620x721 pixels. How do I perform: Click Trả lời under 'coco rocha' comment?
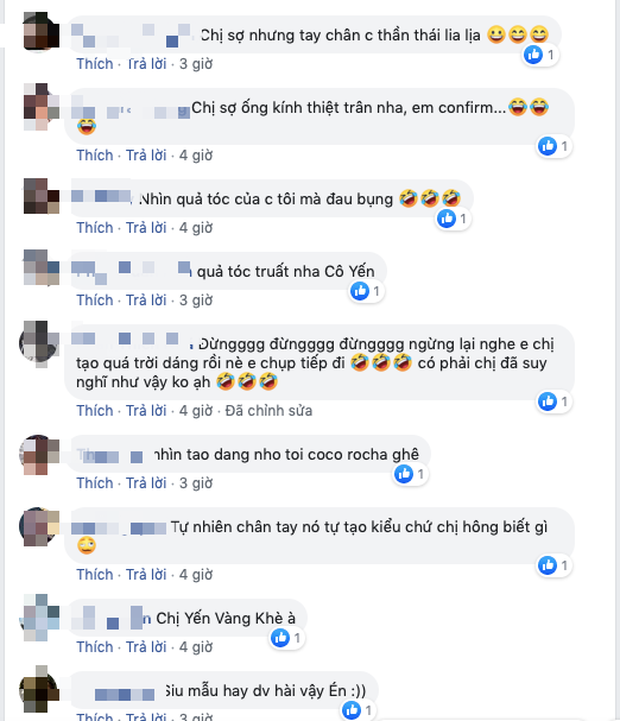[x=146, y=483]
